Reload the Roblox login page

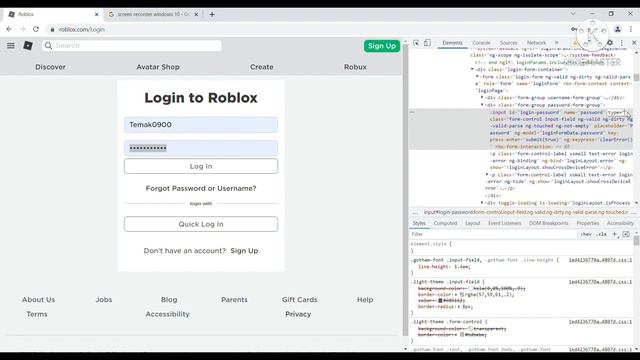pos(36,29)
